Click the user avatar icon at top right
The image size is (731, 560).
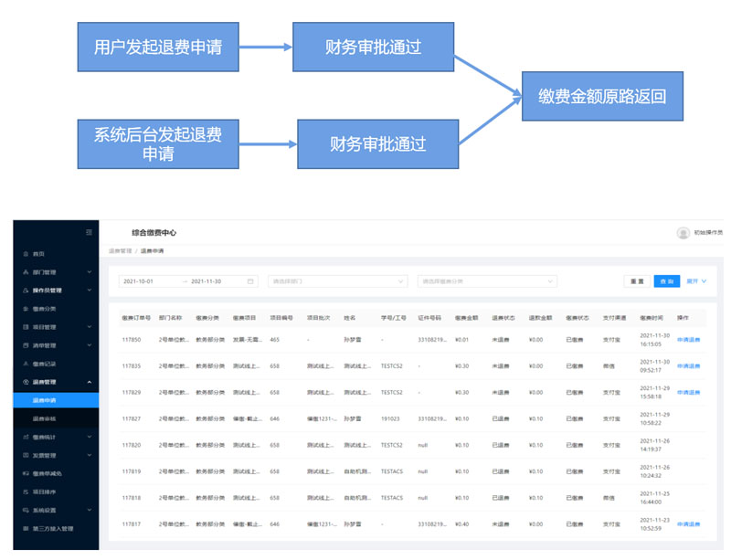coord(683,233)
